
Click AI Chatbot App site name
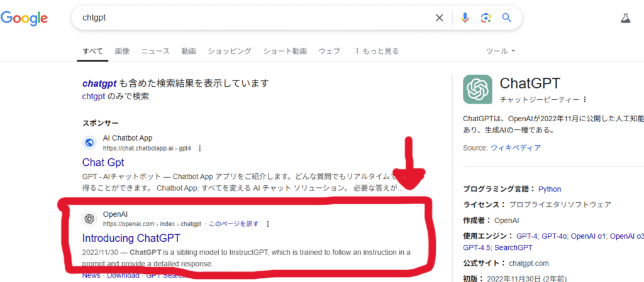click(127, 138)
